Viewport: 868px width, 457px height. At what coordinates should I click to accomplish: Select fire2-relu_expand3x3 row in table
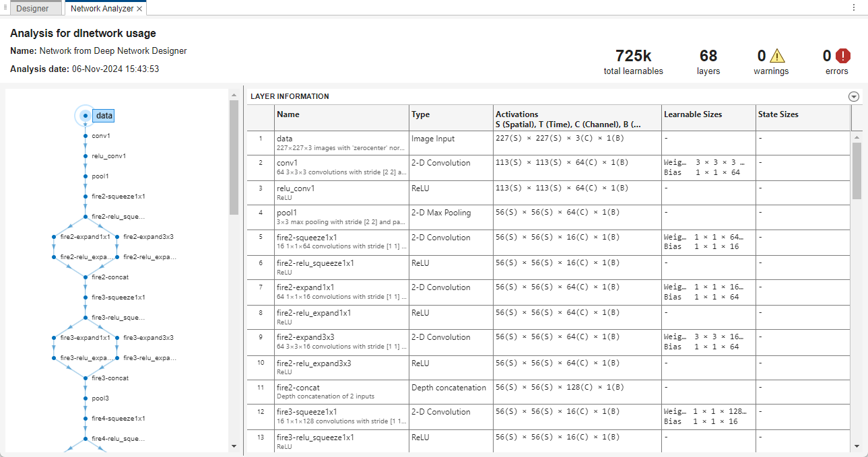coord(549,367)
